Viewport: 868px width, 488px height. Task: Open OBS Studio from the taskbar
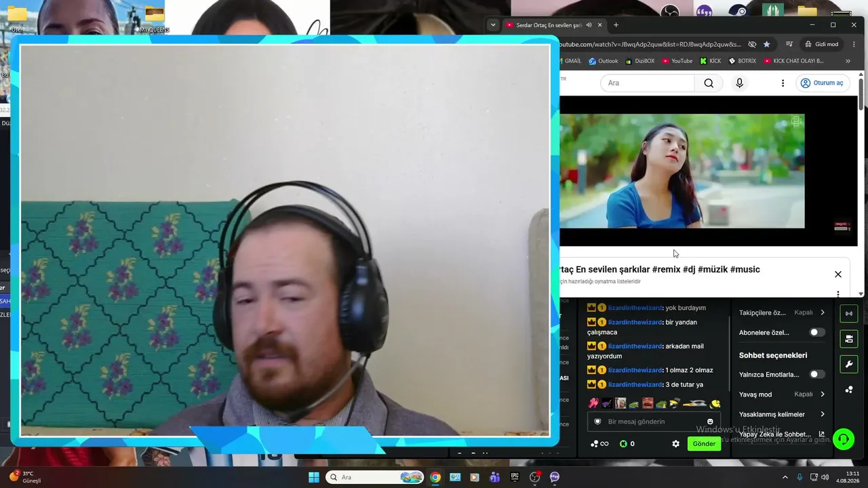click(x=534, y=477)
